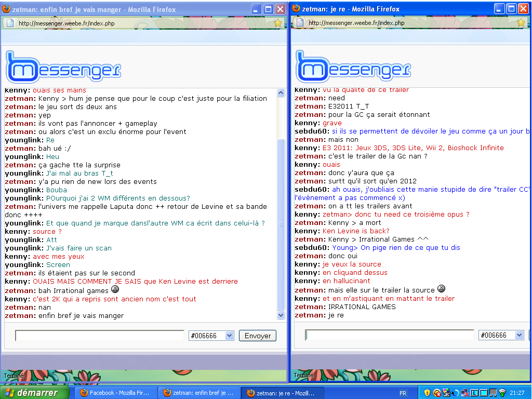
Task: Click the page icon in left address bar
Action: (10, 23)
